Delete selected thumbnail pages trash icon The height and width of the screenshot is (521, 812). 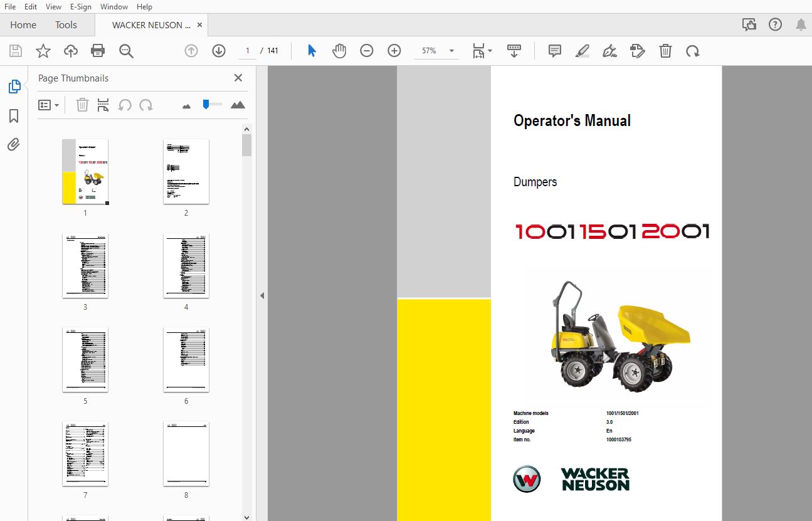coord(82,105)
